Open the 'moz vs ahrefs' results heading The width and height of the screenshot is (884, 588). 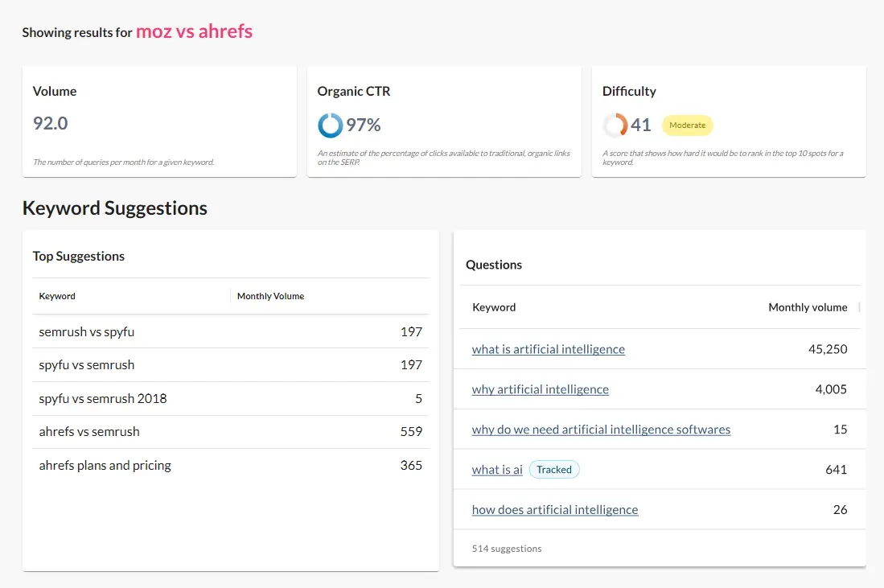tap(194, 31)
